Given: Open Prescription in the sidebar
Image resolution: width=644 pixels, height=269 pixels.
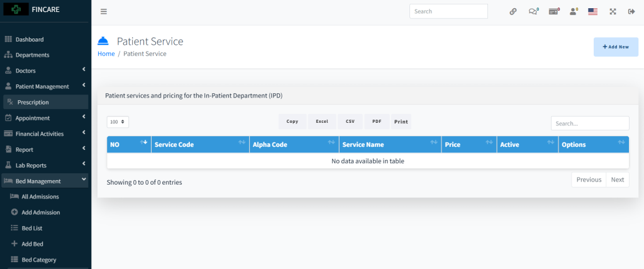Looking at the screenshot, I should point(33,102).
